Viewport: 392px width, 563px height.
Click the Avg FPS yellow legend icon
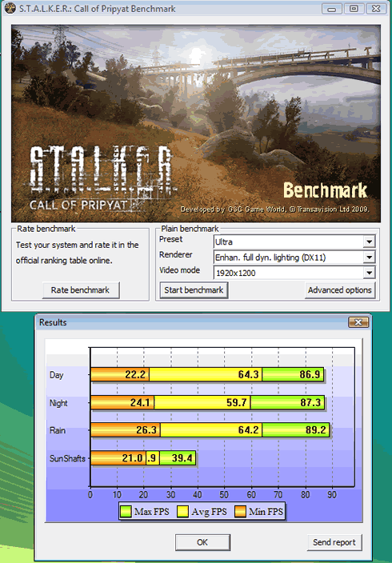[x=183, y=511]
